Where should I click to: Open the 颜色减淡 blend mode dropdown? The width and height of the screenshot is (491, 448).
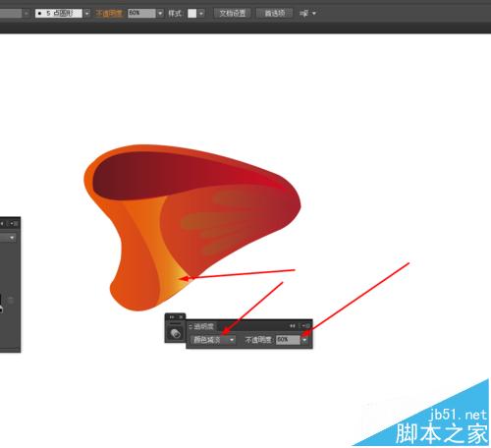(x=213, y=340)
